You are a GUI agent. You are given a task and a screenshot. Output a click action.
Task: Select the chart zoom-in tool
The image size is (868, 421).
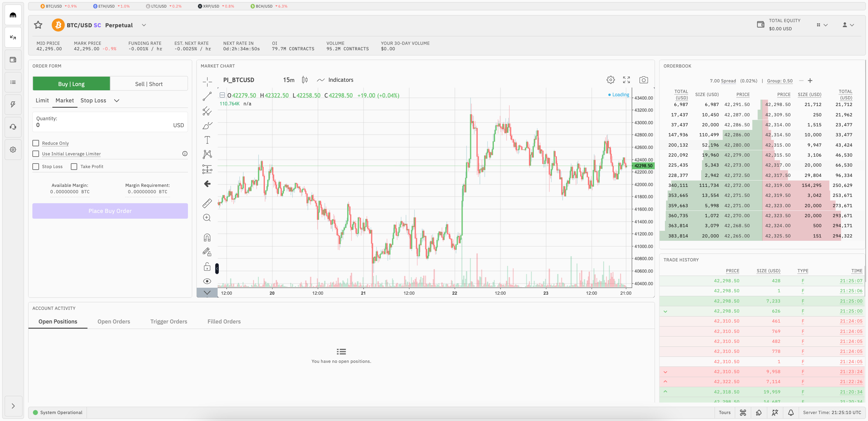coord(207,218)
